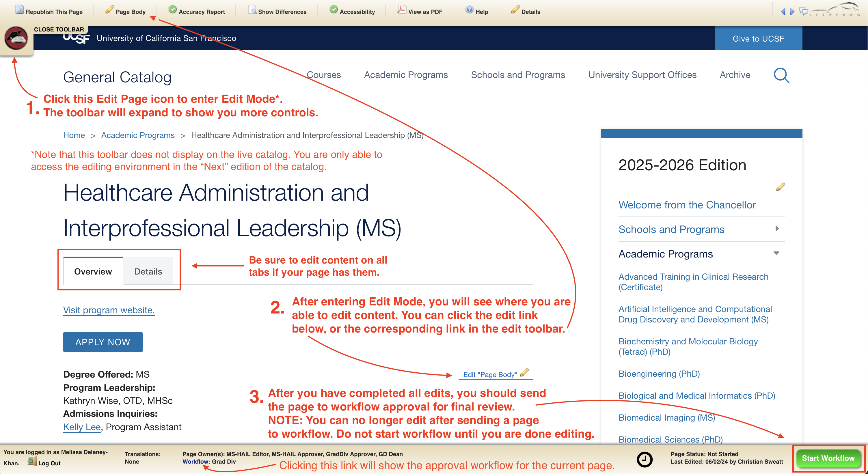Click the Edit "Page Body" link
This screenshot has height=474, width=868.
point(490,374)
